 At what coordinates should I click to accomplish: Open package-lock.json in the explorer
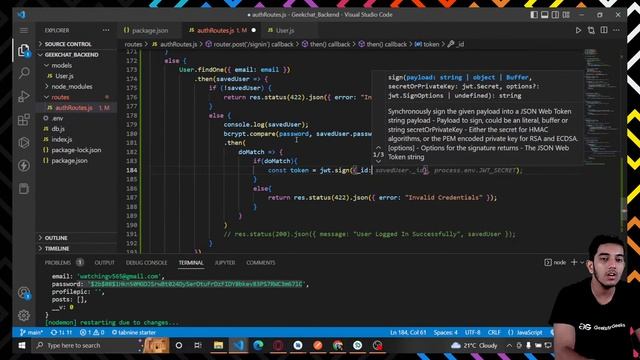[x=76, y=150]
